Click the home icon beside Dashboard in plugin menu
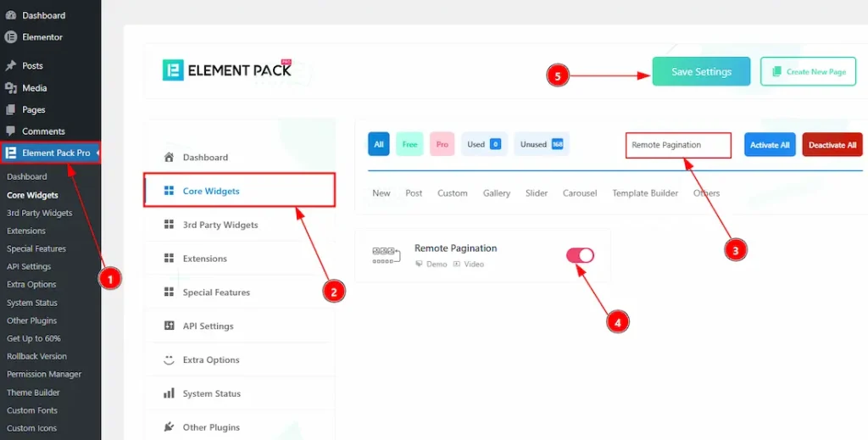The image size is (868, 440). pyautogui.click(x=169, y=157)
